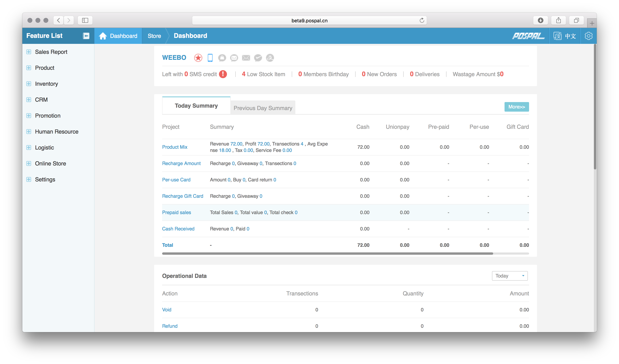619x364 pixels.
Task: Click the WeChat Pay checkmark icon
Action: 258,58
